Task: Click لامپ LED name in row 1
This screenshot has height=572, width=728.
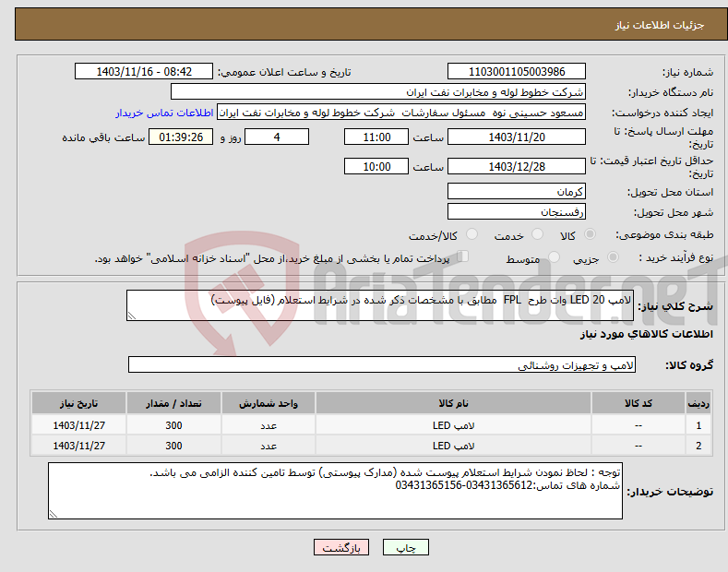Action: (453, 425)
